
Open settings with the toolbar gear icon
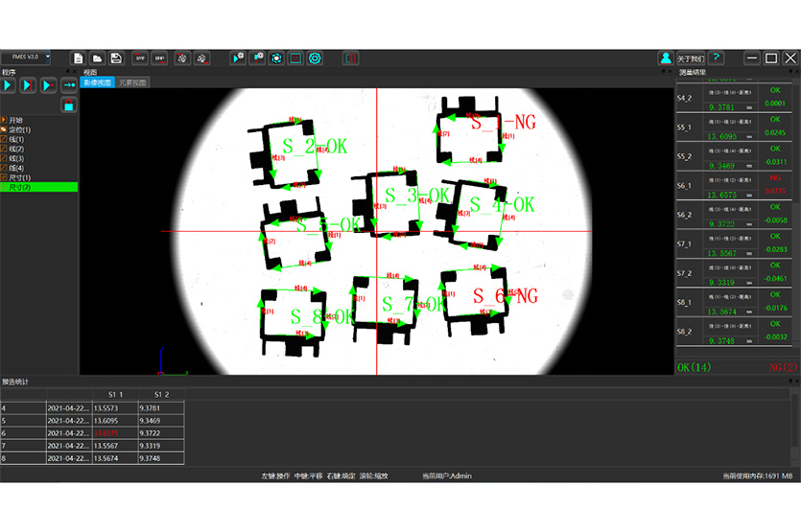(315, 58)
